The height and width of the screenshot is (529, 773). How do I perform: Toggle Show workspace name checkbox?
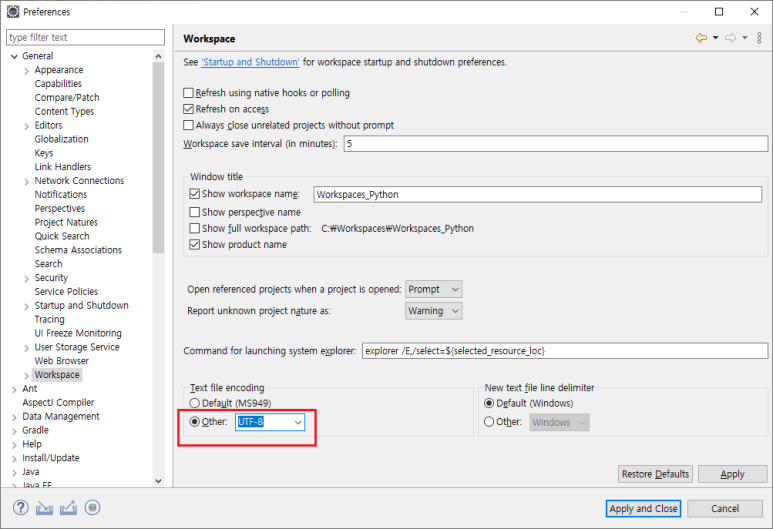click(x=195, y=194)
